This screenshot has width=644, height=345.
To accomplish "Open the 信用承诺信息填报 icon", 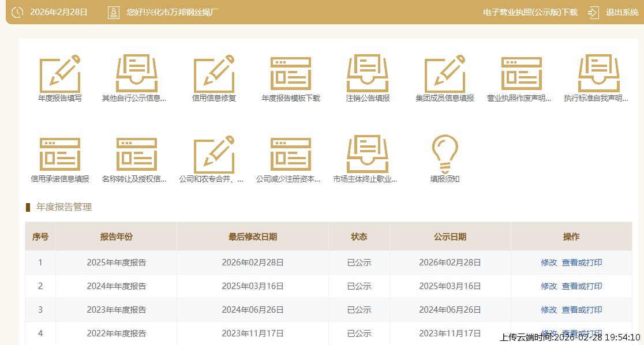I will point(60,155).
